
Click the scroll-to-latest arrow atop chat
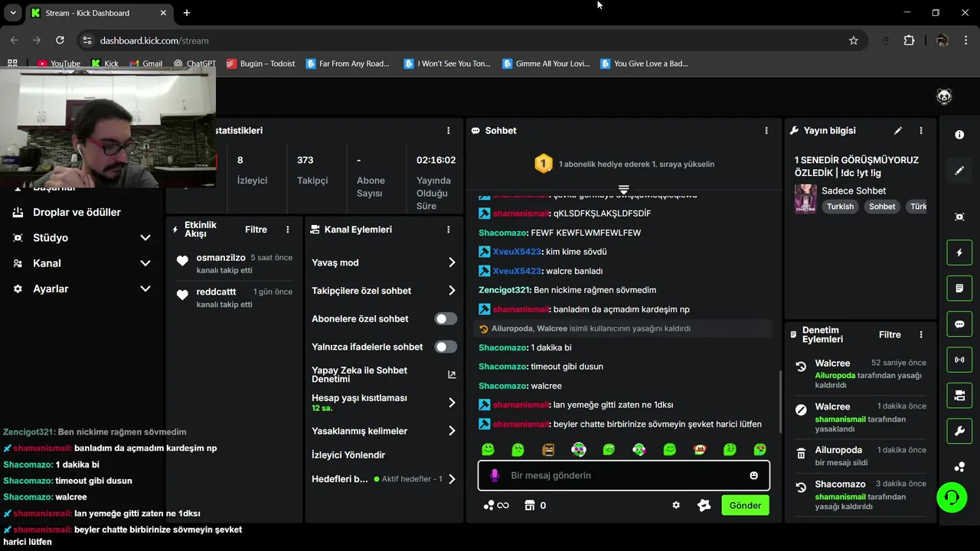(624, 189)
